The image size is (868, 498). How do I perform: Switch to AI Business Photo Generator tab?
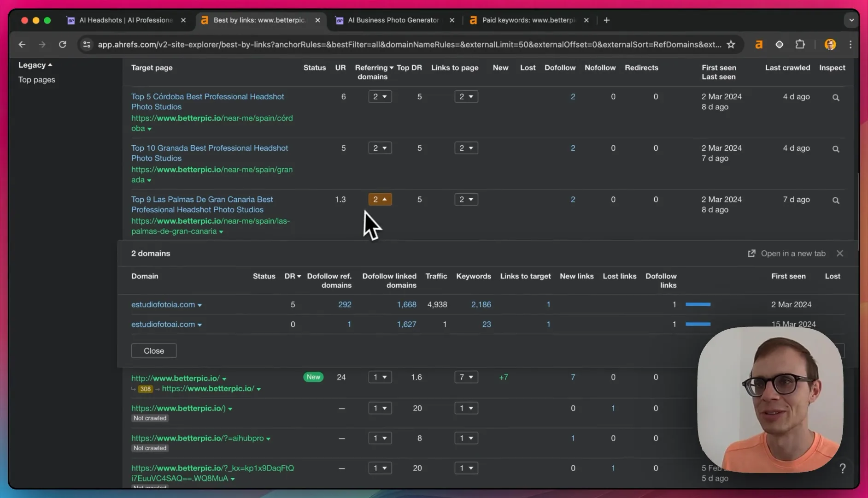[393, 20]
